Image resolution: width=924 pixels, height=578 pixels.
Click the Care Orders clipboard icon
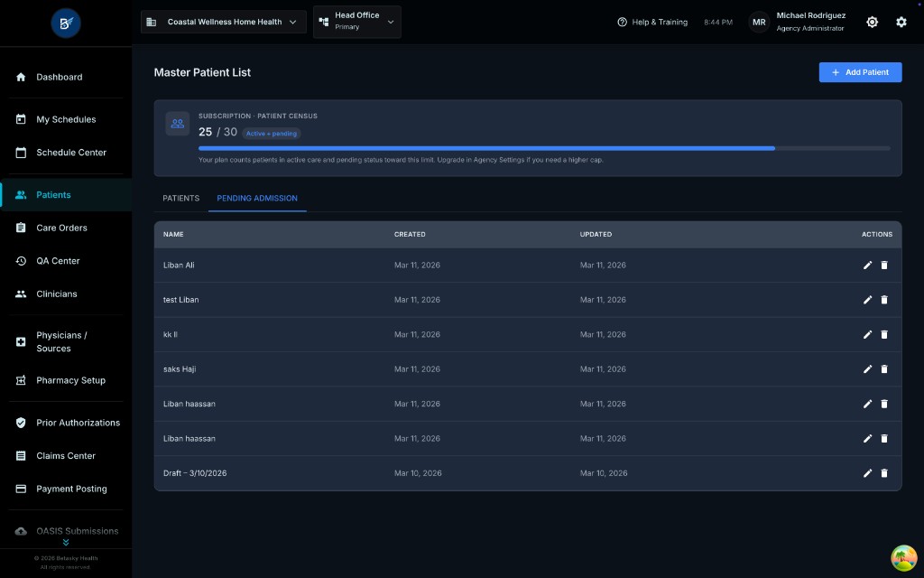click(x=21, y=228)
